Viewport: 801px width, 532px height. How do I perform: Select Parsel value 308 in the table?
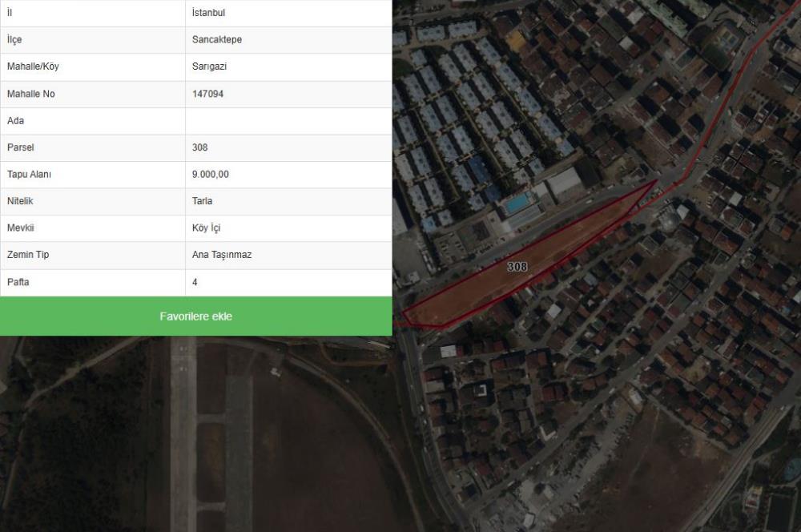[200, 147]
